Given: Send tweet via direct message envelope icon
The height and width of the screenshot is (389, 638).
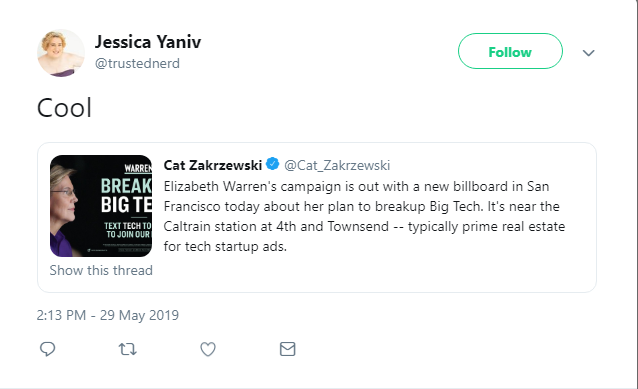Looking at the screenshot, I should tap(288, 349).
